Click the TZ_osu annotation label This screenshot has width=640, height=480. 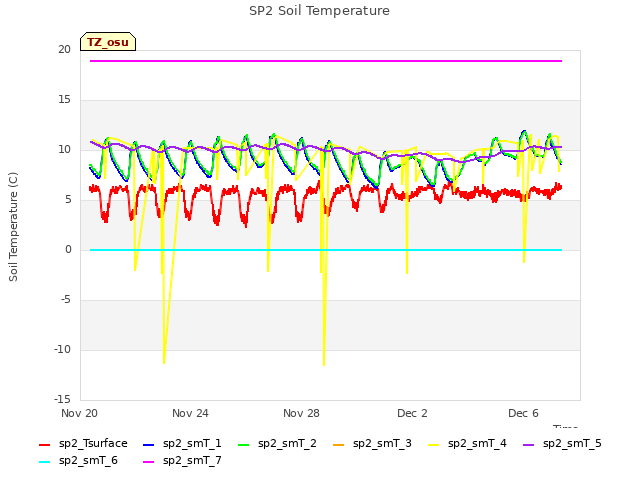click(108, 42)
